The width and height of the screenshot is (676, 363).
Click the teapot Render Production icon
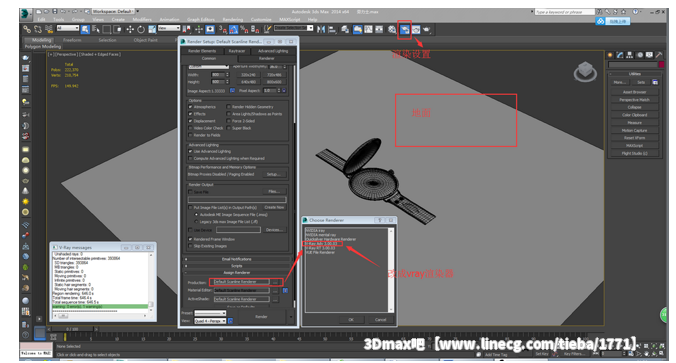tap(426, 29)
